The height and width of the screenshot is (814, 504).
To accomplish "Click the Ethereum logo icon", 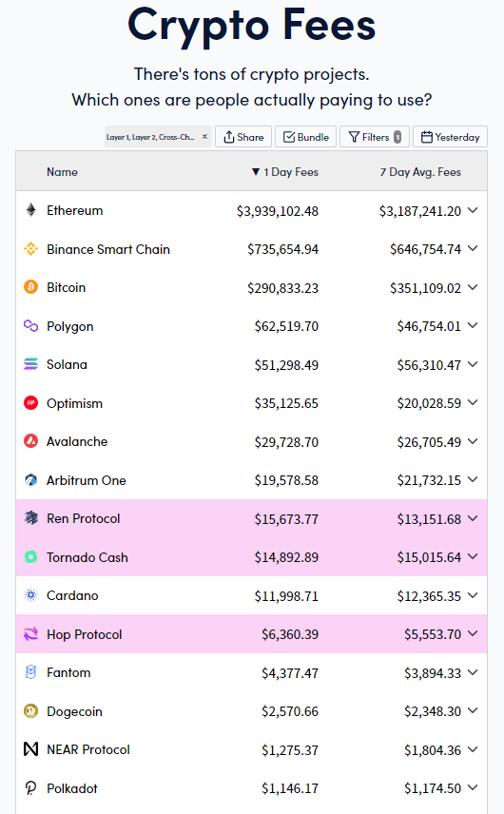I will 31,210.
